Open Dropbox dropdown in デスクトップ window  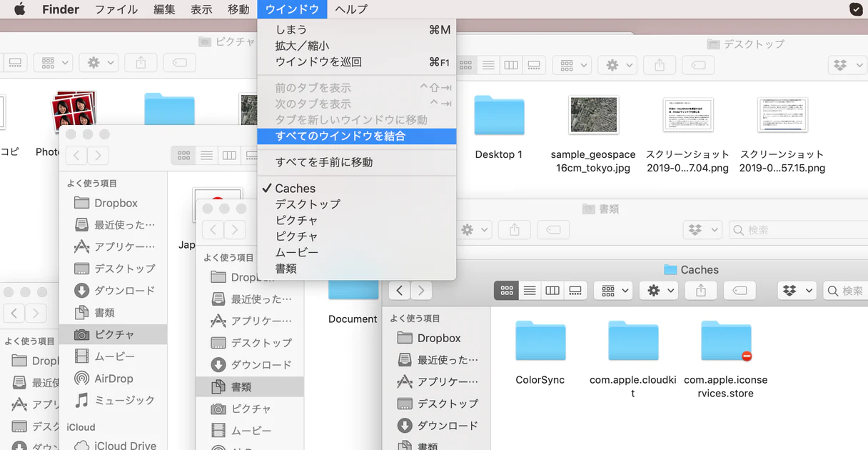tap(847, 65)
